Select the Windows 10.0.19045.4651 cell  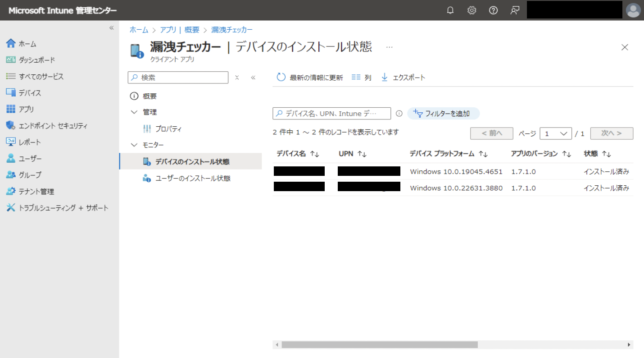456,171
